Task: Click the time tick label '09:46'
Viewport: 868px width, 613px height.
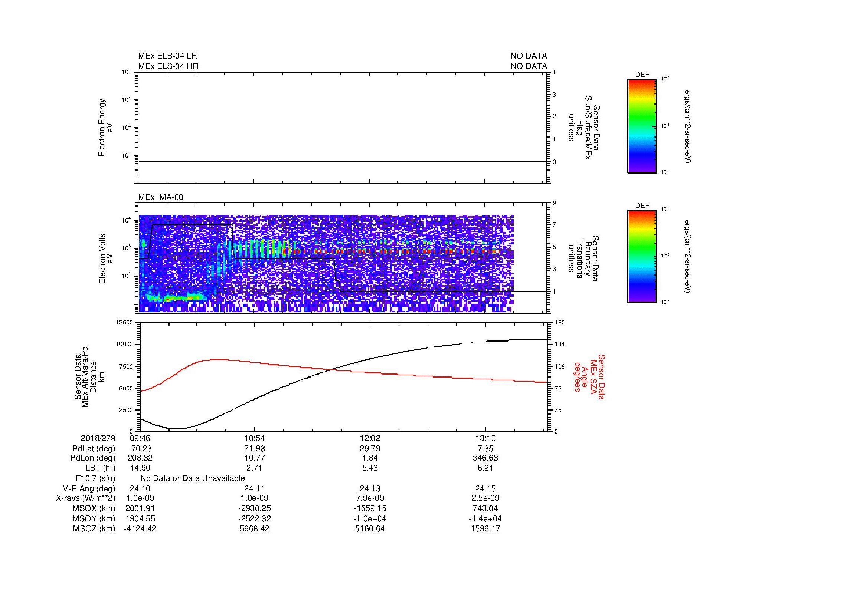Action: coord(140,438)
